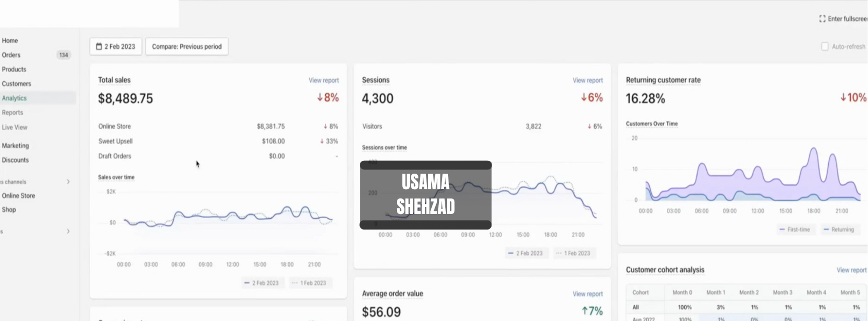Toggle the 2 Feb 2023 legend under Sessions chart

[526, 253]
